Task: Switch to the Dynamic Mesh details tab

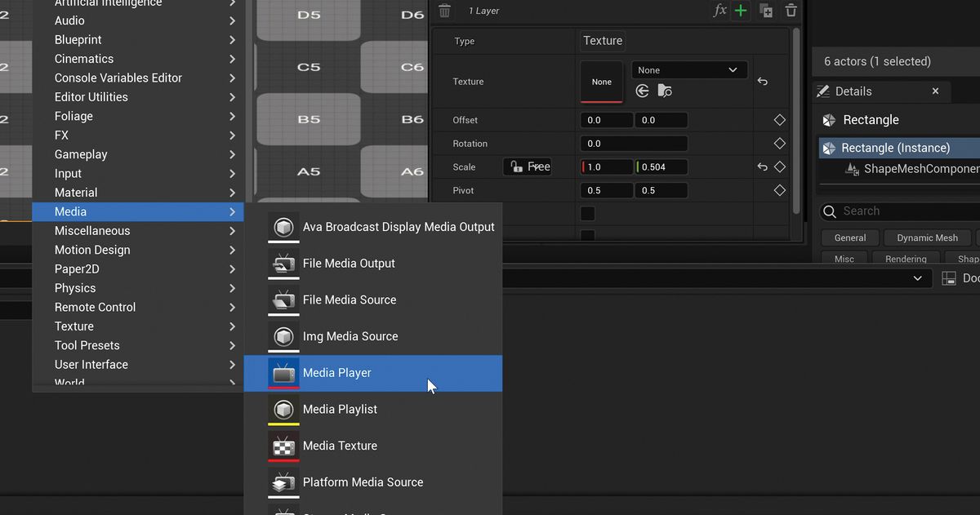Action: [927, 238]
